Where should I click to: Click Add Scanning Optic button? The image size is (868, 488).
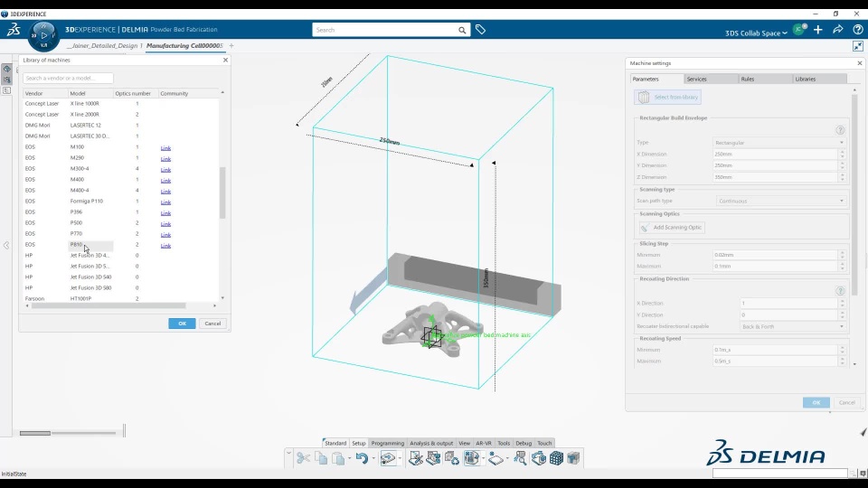(672, 228)
